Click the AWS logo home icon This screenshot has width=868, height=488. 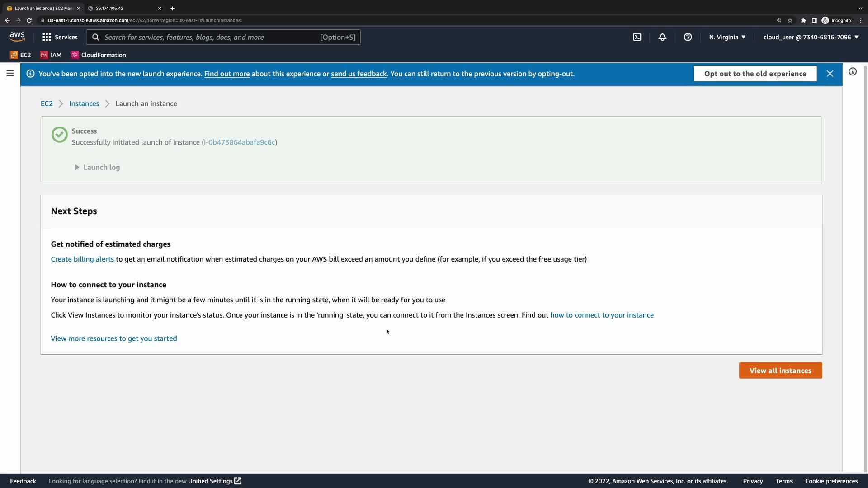coord(17,37)
